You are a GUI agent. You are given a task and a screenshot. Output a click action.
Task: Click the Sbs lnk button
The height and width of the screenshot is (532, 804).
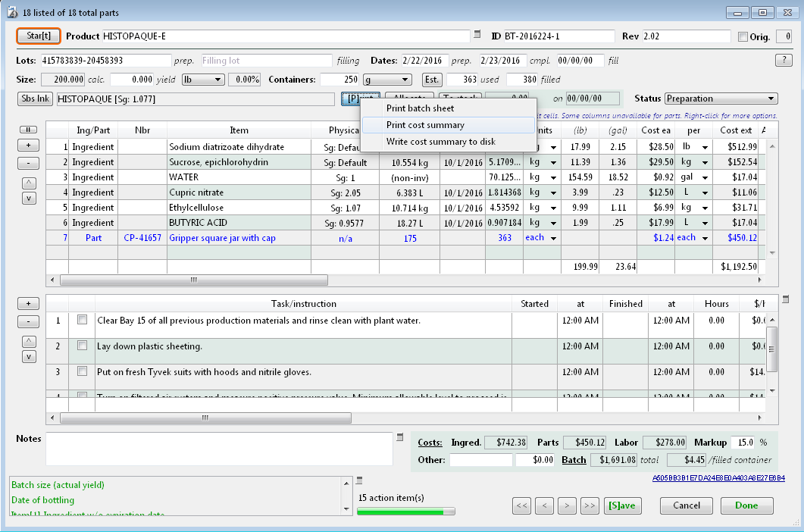(36, 99)
